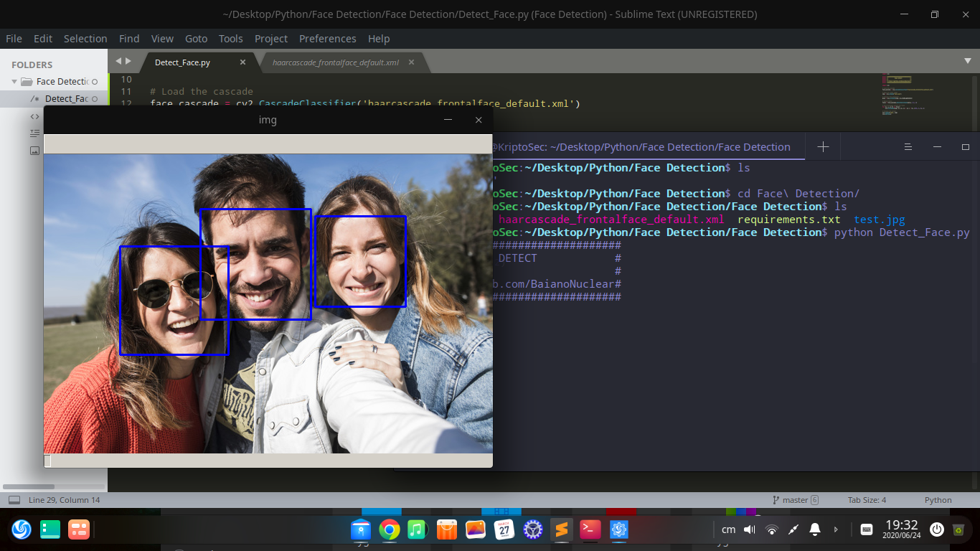Expand the hidden tray icons arrow
Screen dimensions: 980x551
(x=836, y=529)
